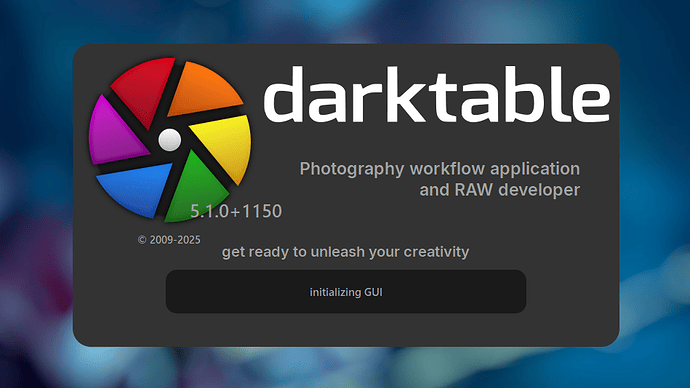This screenshot has width=690, height=388.
Task: Click the orange segment of aperture logo
Action: (202, 89)
